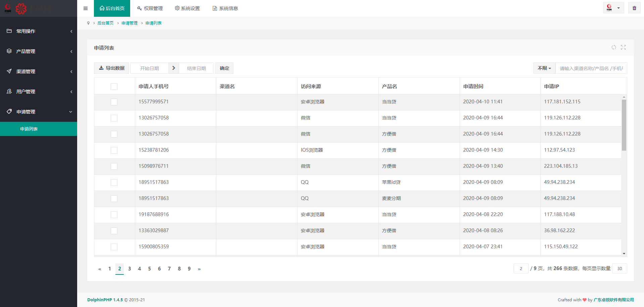
Task: Click the refresh icon in list panel header
Action: point(613,47)
